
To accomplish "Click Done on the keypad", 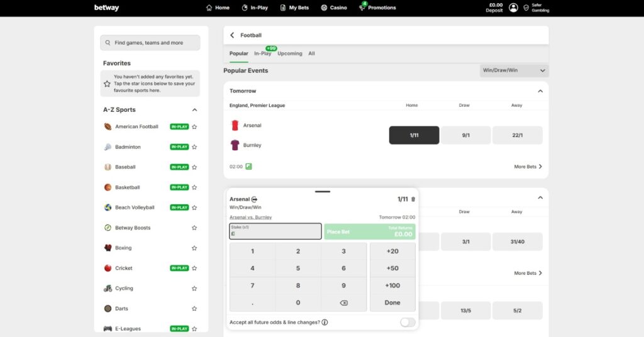I will (392, 302).
